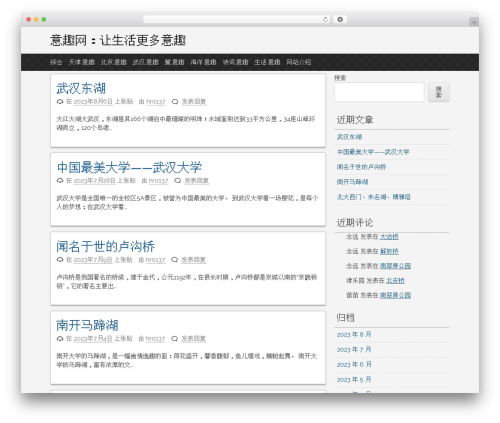The width and height of the screenshot is (500, 423).
Task: Open 南开马蹄湖 under 近期文章
Action: [352, 182]
